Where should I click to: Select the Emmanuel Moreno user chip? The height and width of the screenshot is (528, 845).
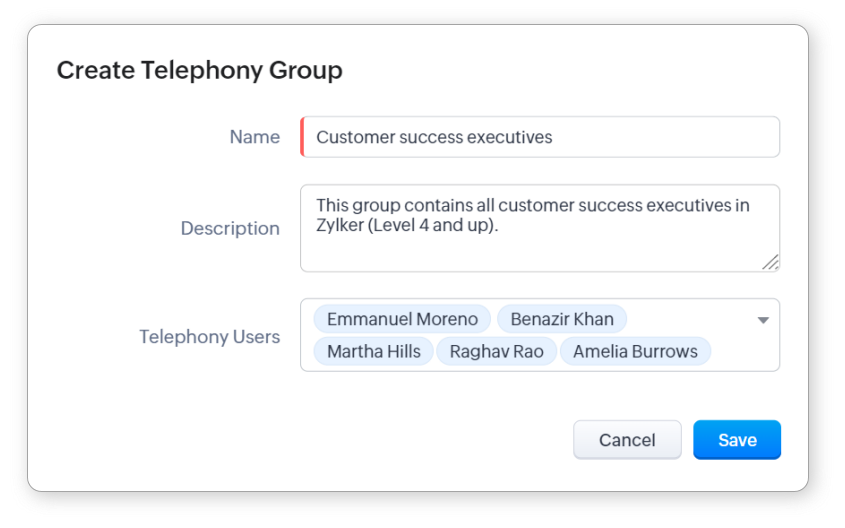click(402, 320)
